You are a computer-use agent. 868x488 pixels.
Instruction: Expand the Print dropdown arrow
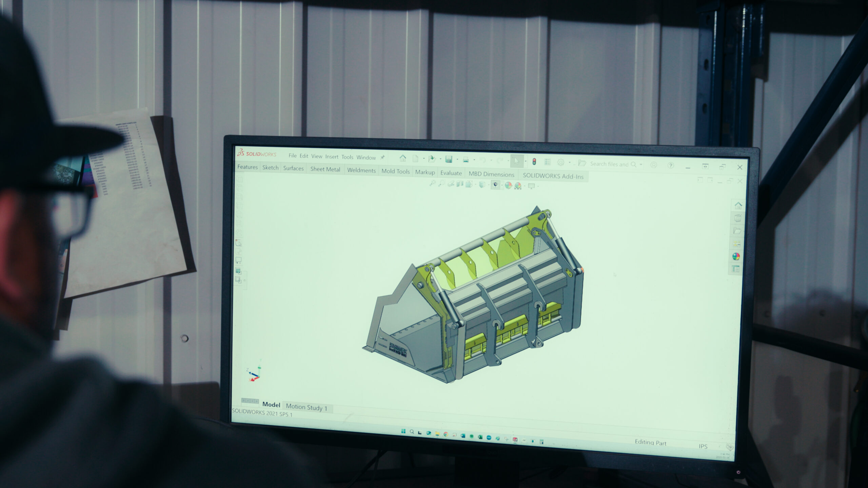[474, 160]
